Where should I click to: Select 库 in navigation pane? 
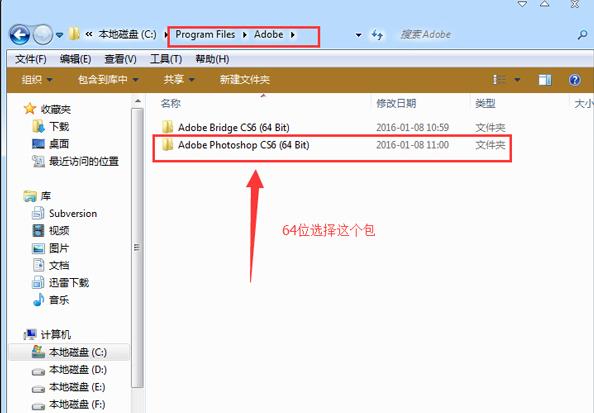[45, 196]
